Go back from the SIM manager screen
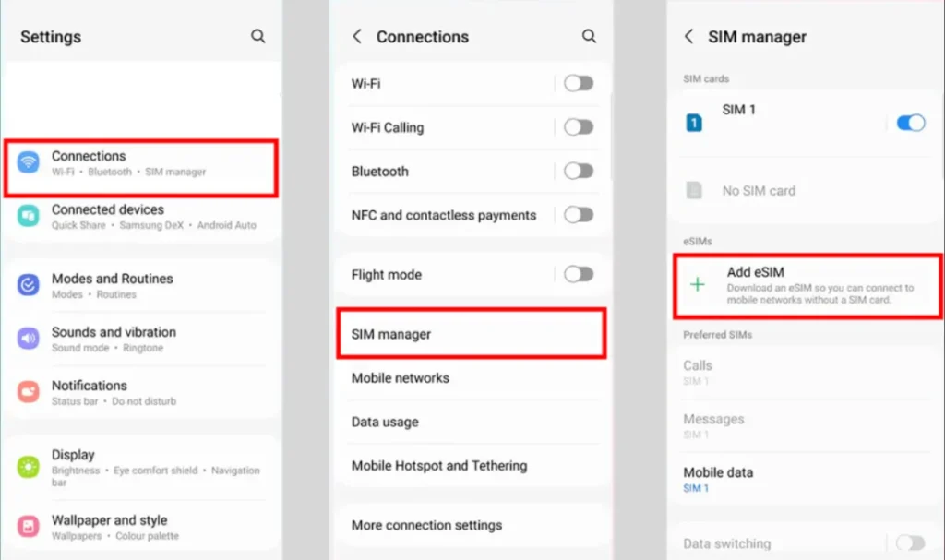945x560 pixels. point(688,36)
